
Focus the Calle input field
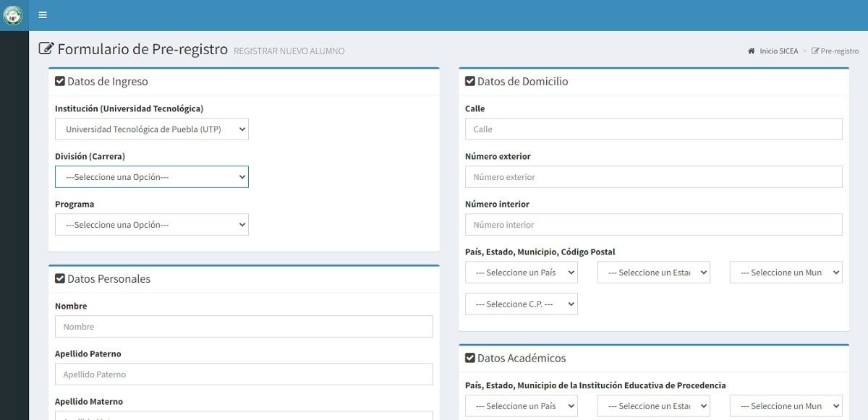point(653,129)
